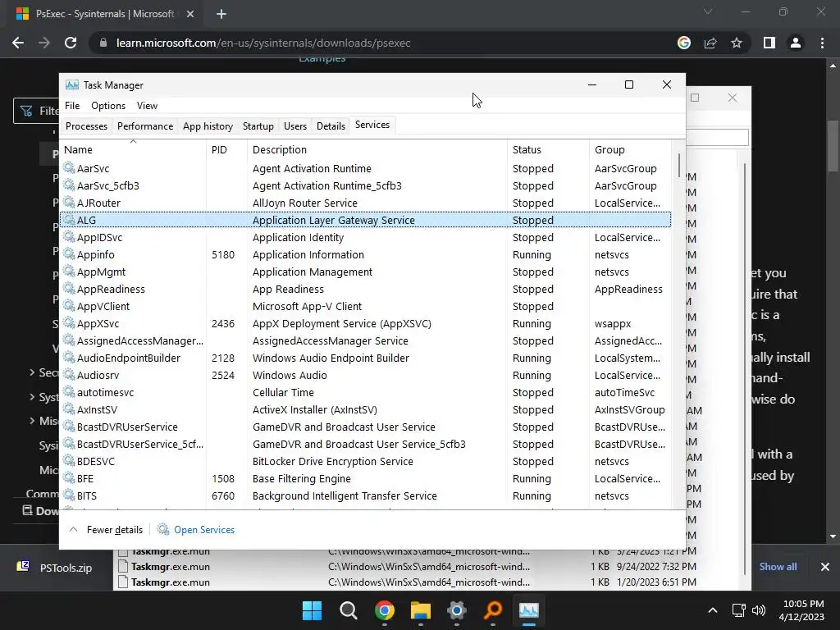840x630 pixels.
Task: Open the View menu in Task Manager
Action: (x=147, y=106)
